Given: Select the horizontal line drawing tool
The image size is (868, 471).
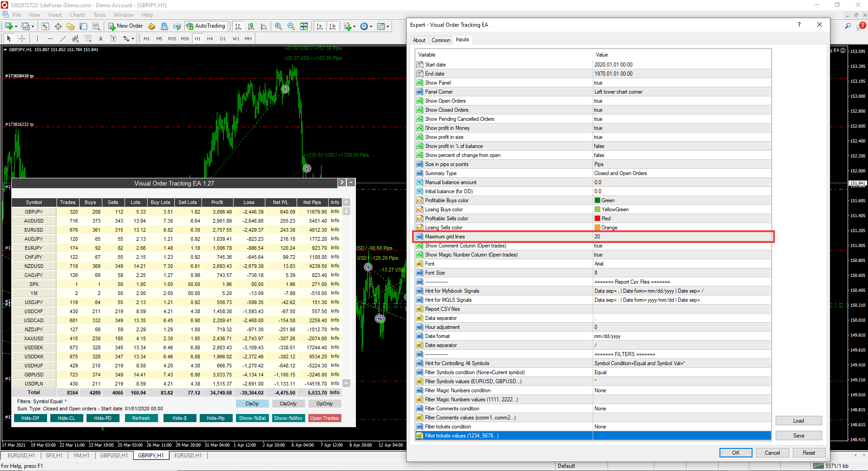Looking at the screenshot, I should coord(50,38).
